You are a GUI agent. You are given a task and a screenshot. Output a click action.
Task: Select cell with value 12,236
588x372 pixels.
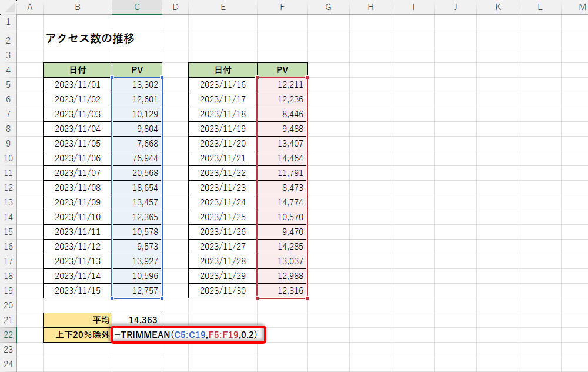coord(282,99)
